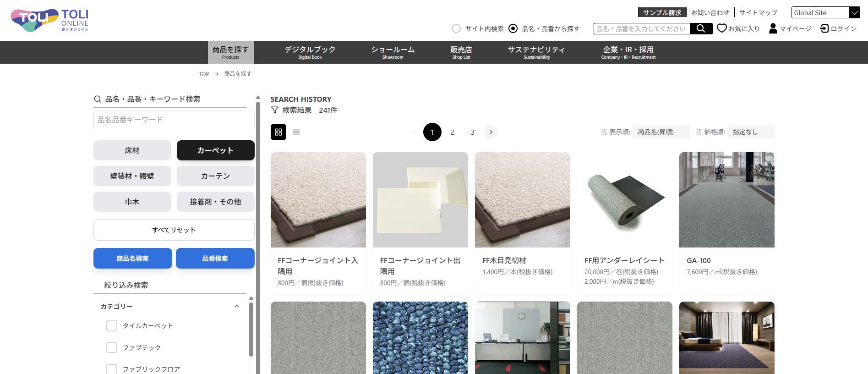Viewport: 868px width, 374px height.
Task: Click the display order sliders icon
Action: pos(604,132)
